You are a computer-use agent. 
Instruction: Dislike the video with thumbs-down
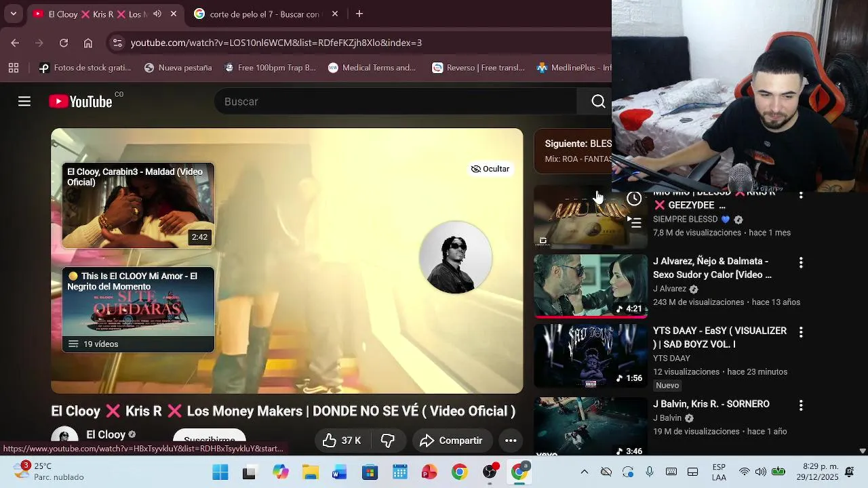(388, 441)
